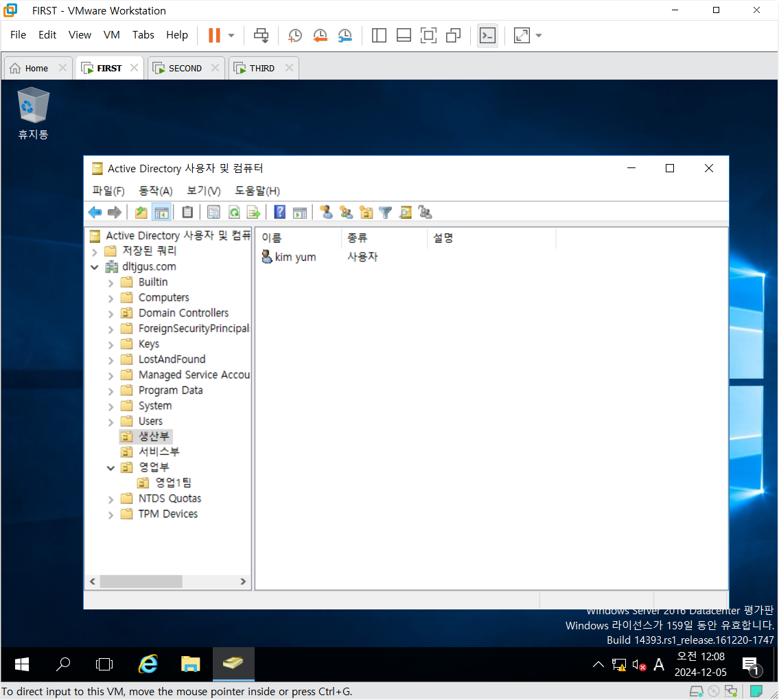Select LostAndFound folder in tree
The width and height of the screenshot is (779, 700).
[172, 359]
